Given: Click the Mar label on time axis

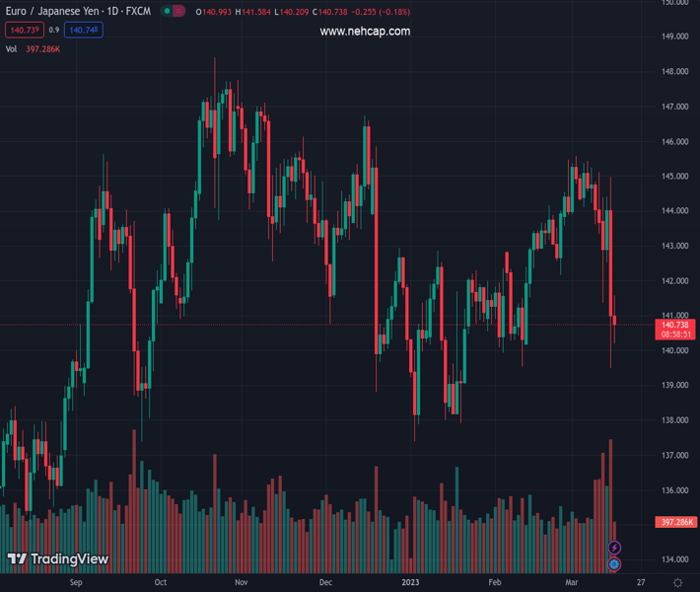Looking at the screenshot, I should 573,583.
